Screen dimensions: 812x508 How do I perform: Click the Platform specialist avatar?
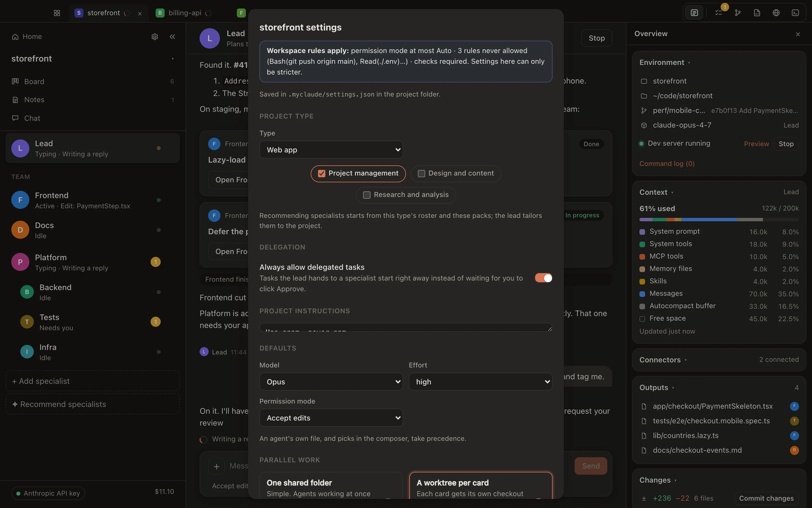coord(20,262)
